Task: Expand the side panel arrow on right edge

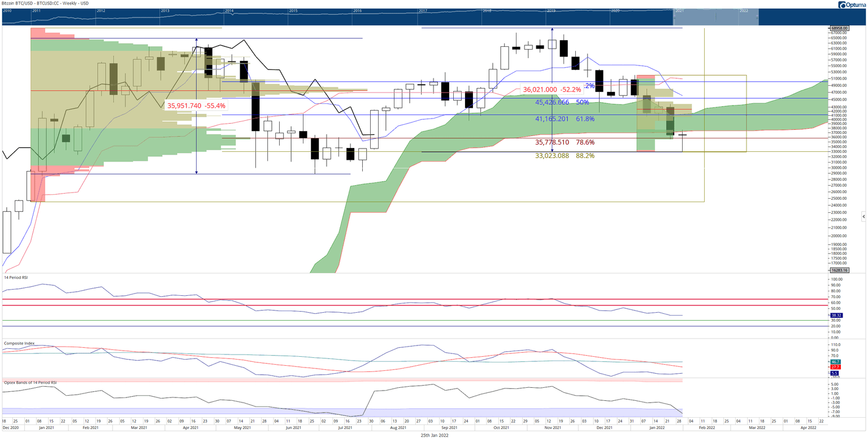Action: pos(863,216)
